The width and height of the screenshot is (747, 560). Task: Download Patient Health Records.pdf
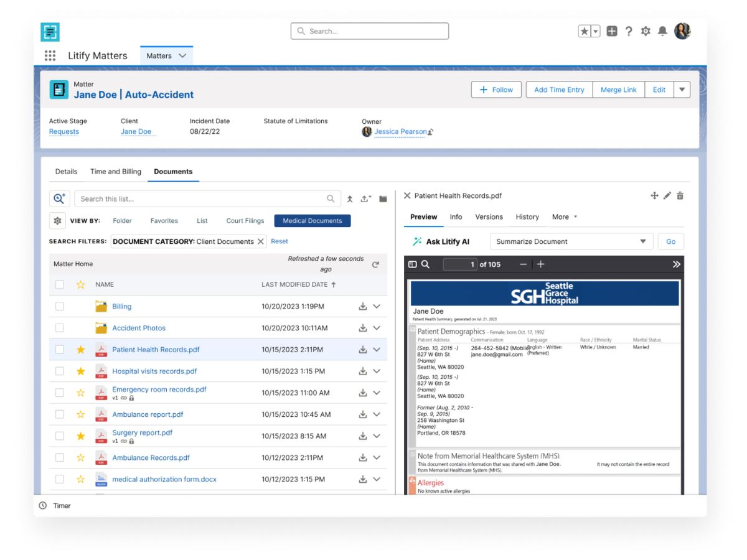(x=363, y=350)
